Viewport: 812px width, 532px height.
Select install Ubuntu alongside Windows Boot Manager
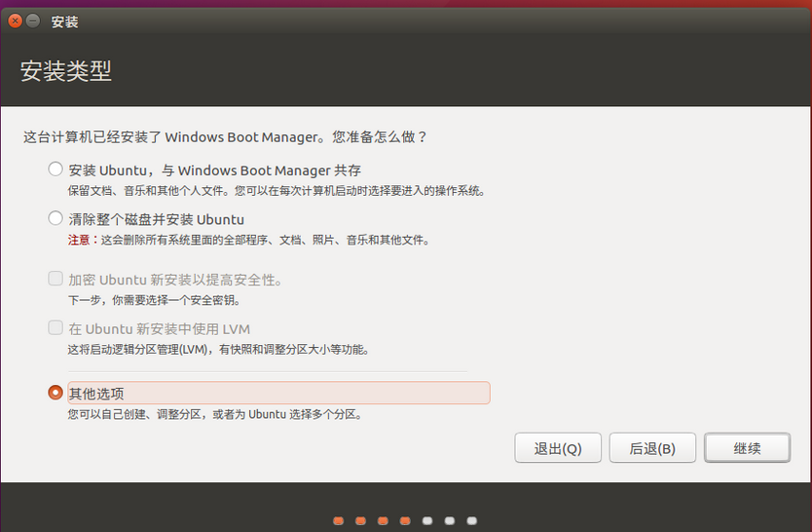[55, 170]
